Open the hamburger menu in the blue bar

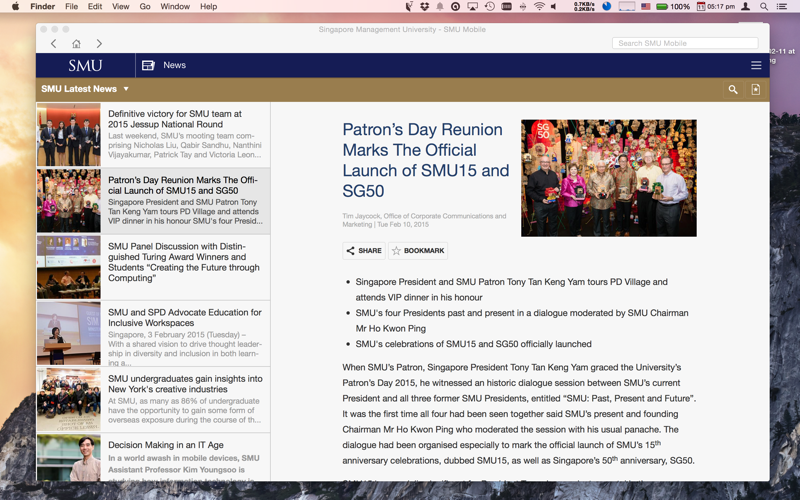pos(756,65)
